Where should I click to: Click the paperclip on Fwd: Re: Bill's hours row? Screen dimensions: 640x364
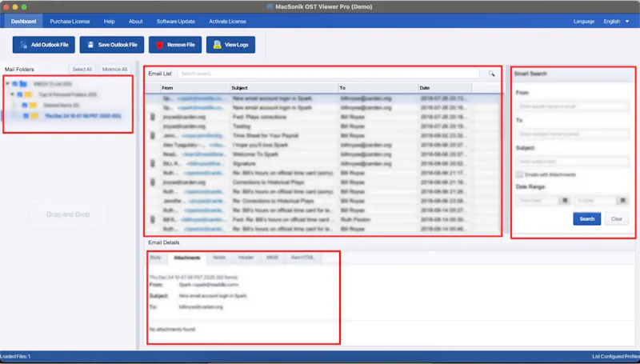pyautogui.click(x=153, y=219)
